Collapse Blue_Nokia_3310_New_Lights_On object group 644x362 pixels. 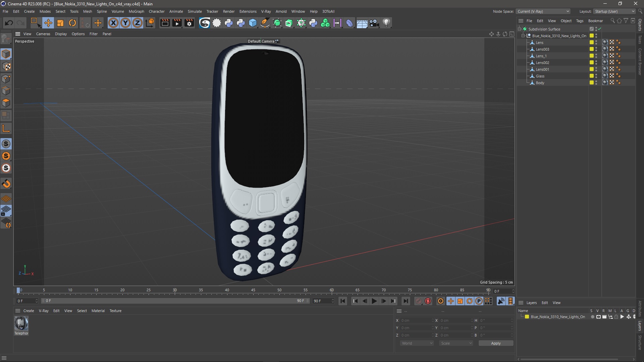tap(523, 36)
